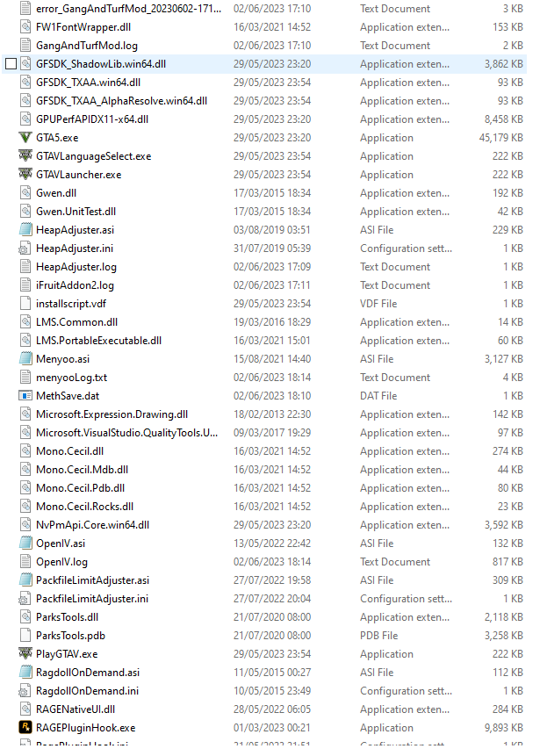Viewport: 547px width, 756px height.
Task: Click the GTAVLanguageSelect.exe icon
Action: click(25, 156)
